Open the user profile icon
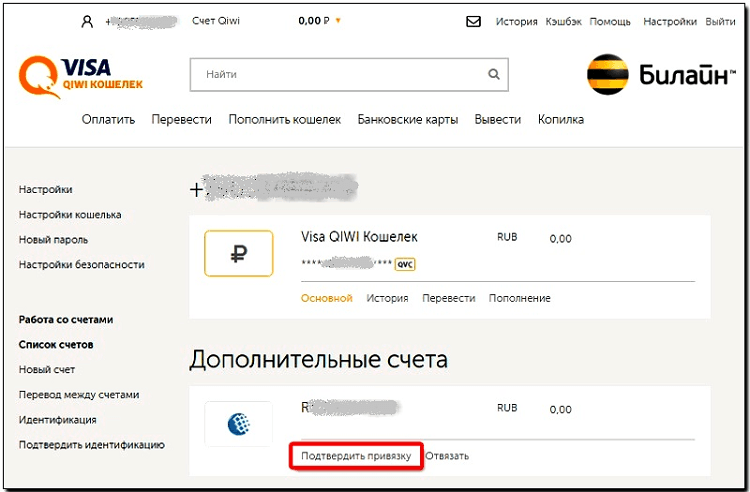Image resolution: width=750 pixels, height=492 pixels. tap(87, 22)
